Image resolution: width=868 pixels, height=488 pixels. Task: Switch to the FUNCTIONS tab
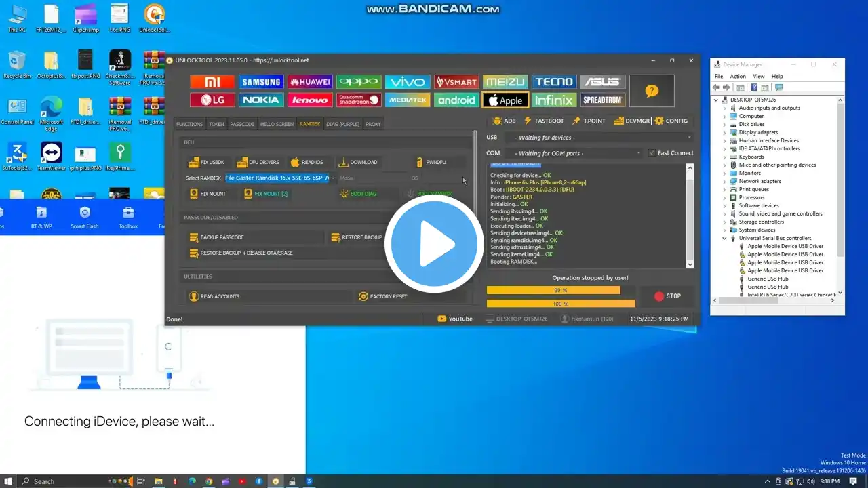click(189, 124)
